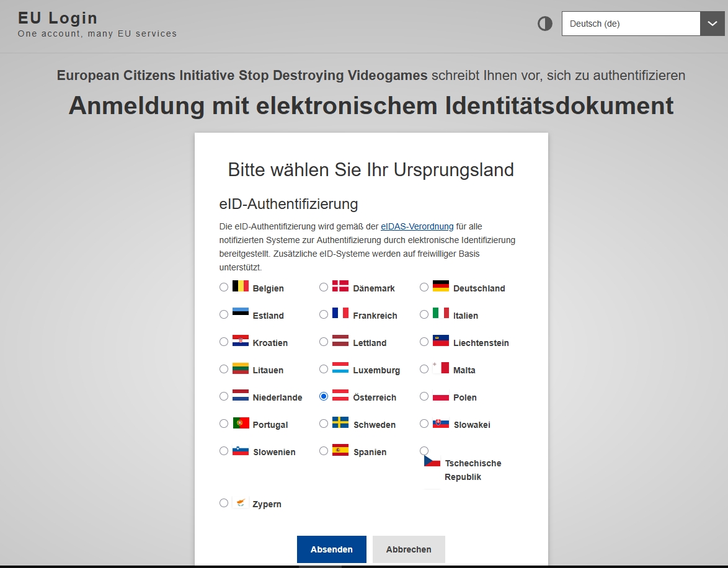
Task: Pick the Zypern radio button
Action: click(x=224, y=503)
